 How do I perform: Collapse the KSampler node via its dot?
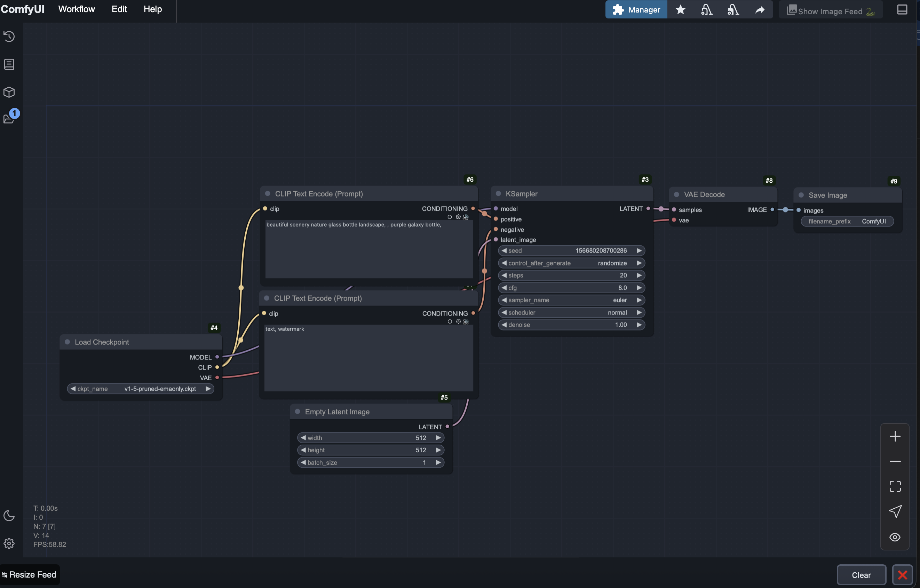tap(498, 194)
